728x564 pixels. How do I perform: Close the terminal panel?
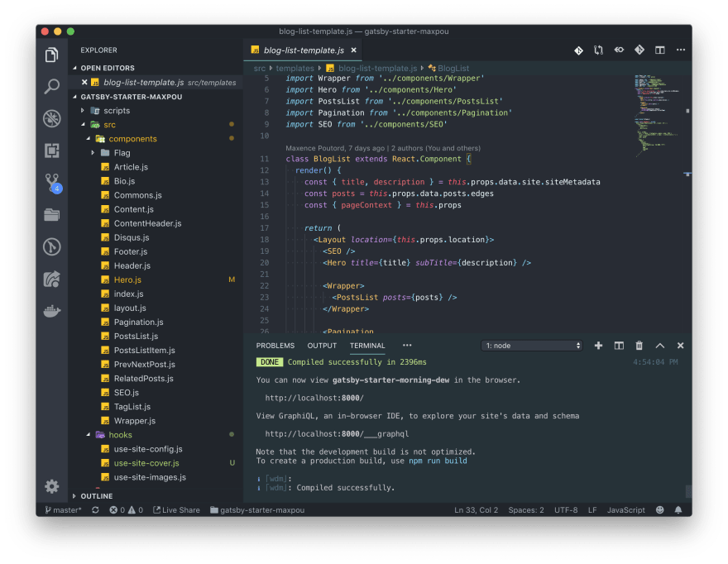point(680,346)
